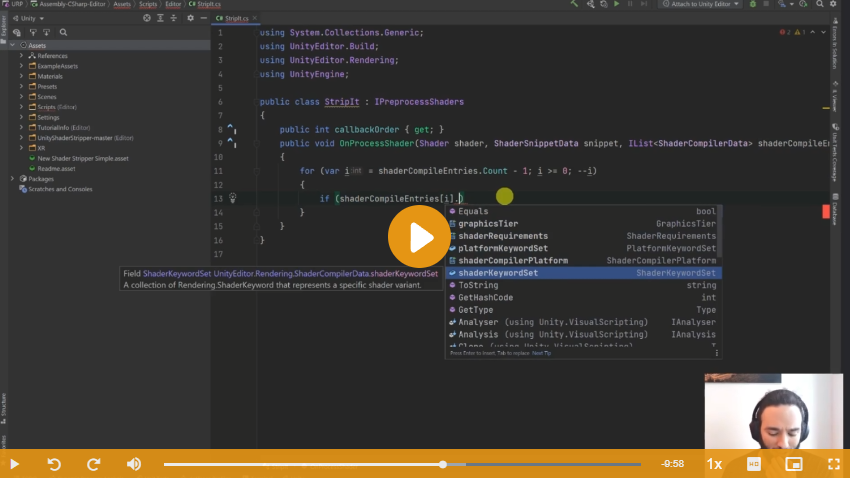
Task: Click the Build hammer icon
Action: click(x=574, y=5)
